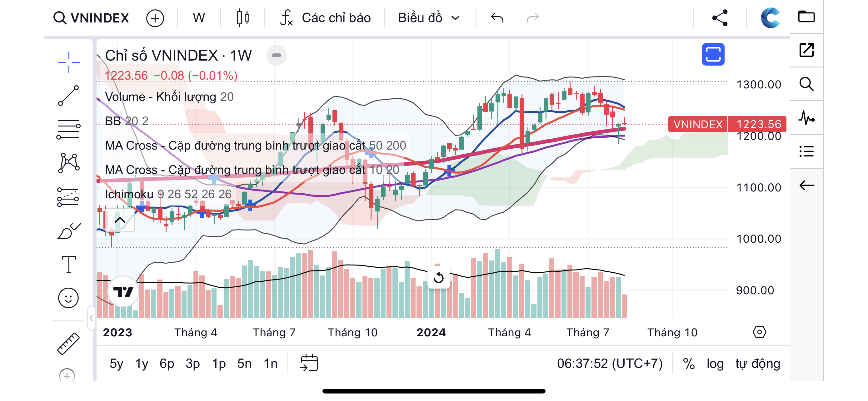The height and width of the screenshot is (401, 868).
Task: Select the ruler measure tool
Action: pyautogui.click(x=68, y=344)
